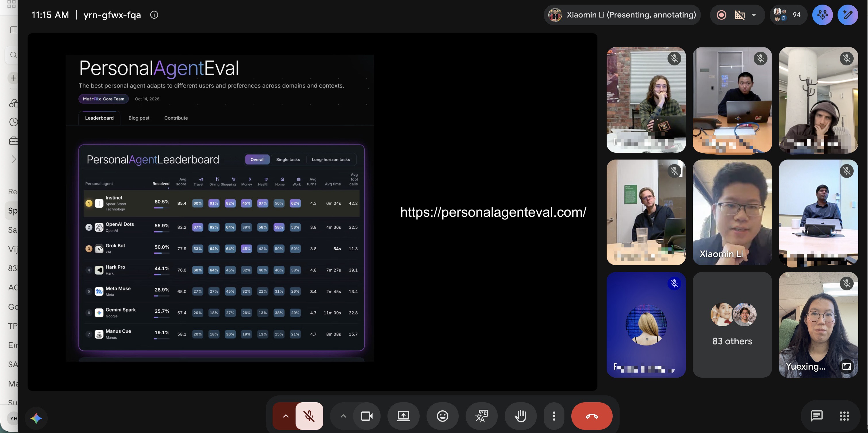Click OpenAI Dots' resolved progress bar

point(161,232)
